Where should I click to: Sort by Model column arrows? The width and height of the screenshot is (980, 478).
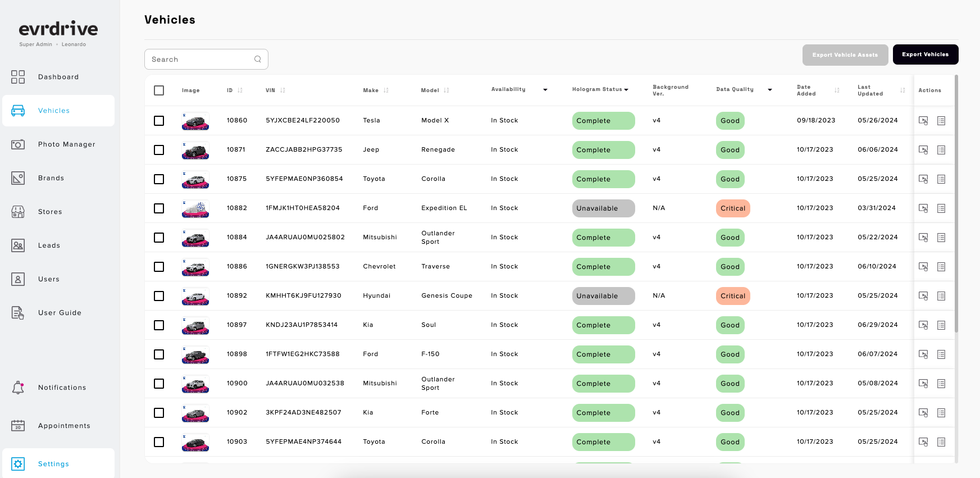click(x=446, y=90)
